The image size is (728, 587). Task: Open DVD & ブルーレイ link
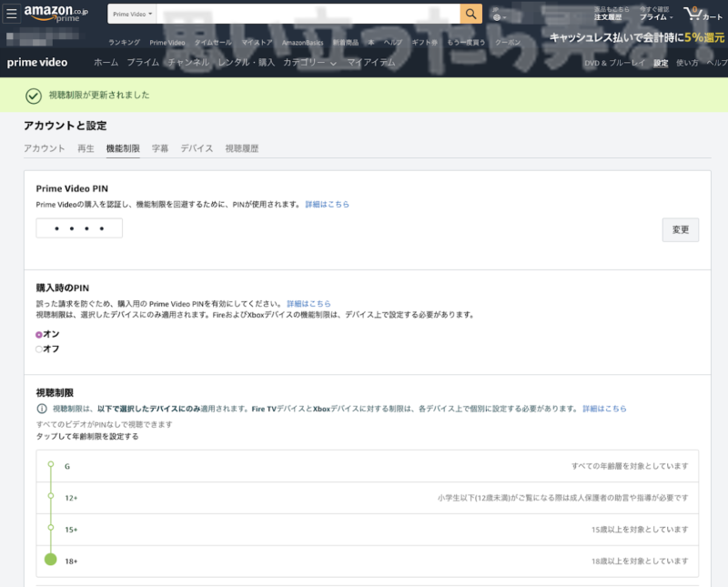(x=614, y=63)
